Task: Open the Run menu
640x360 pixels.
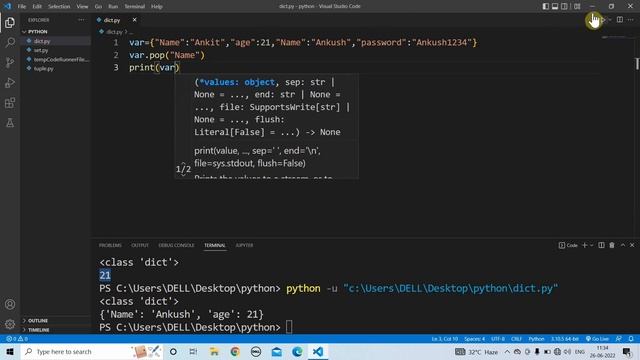Action: click(113, 6)
